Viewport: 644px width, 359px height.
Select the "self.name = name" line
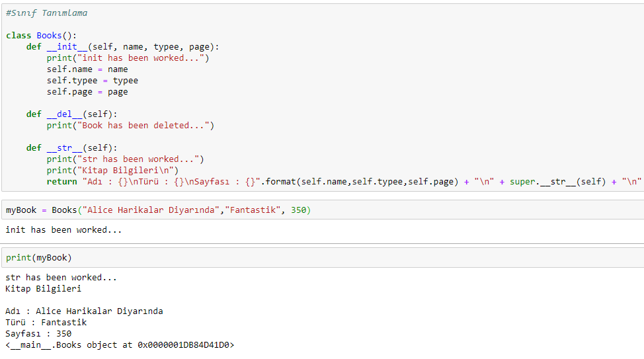tap(87, 69)
